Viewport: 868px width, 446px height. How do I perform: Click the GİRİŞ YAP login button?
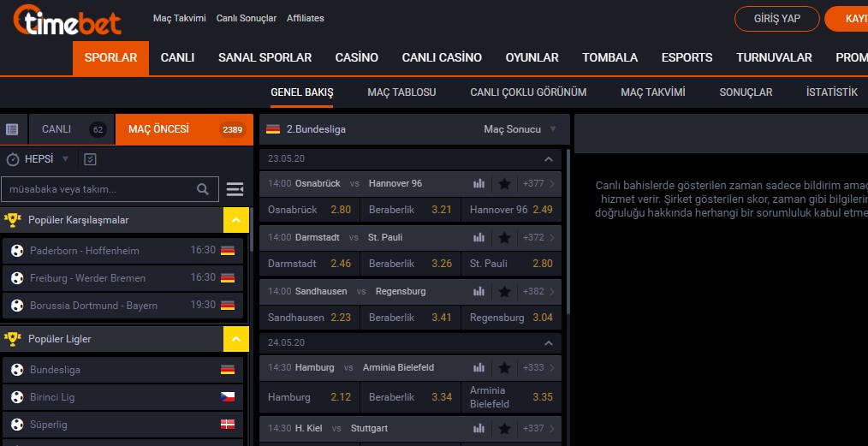coord(777,19)
